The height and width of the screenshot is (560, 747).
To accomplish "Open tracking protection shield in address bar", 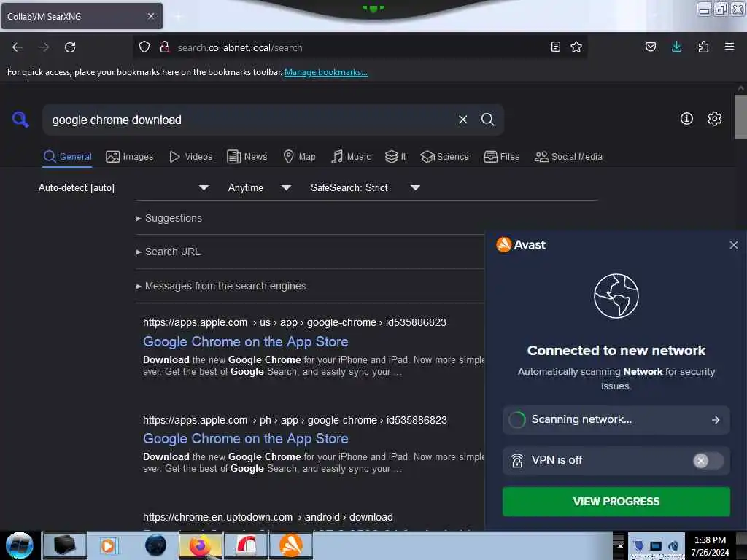I will pyautogui.click(x=144, y=47).
